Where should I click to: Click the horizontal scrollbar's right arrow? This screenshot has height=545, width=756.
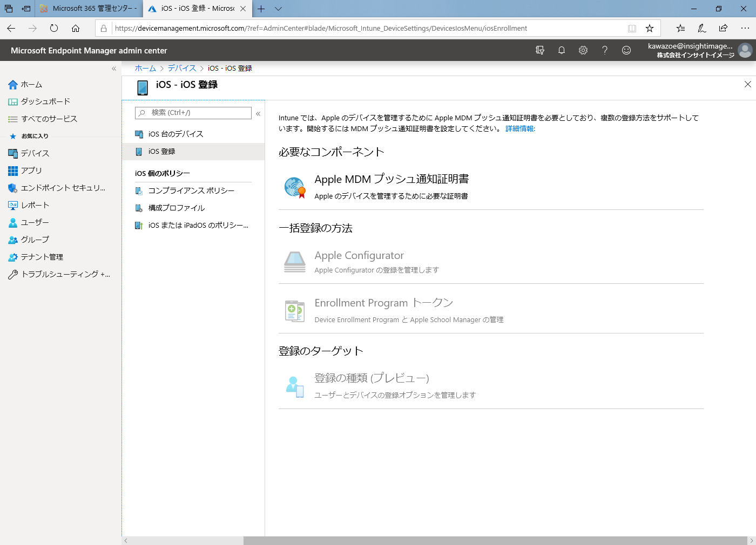751,541
